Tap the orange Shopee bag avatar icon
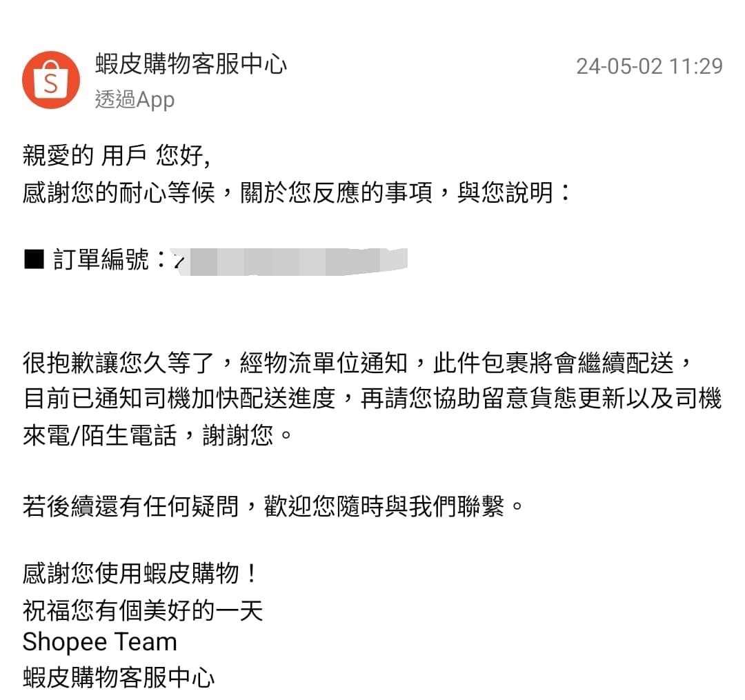This screenshot has width=745, height=700. pyautogui.click(x=51, y=80)
